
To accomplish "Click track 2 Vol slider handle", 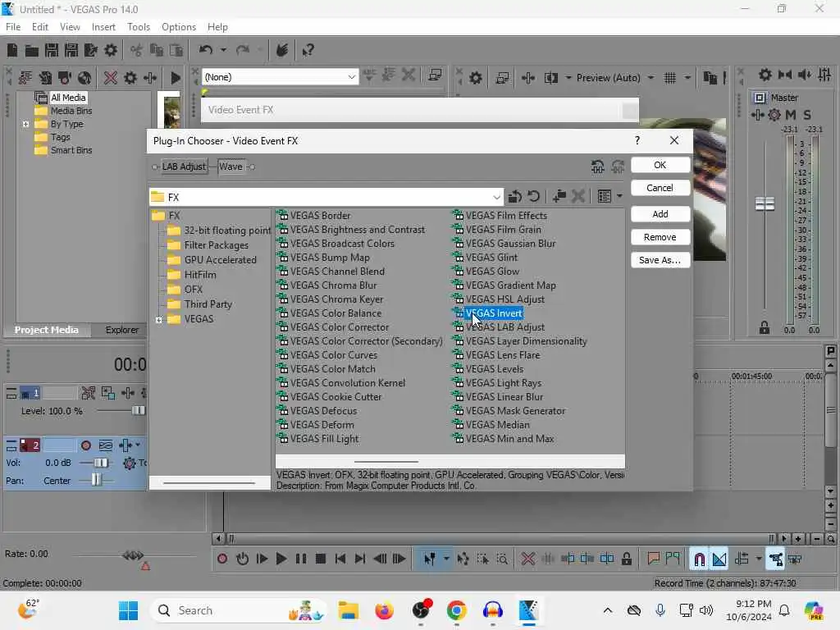I will pyautogui.click(x=101, y=463).
